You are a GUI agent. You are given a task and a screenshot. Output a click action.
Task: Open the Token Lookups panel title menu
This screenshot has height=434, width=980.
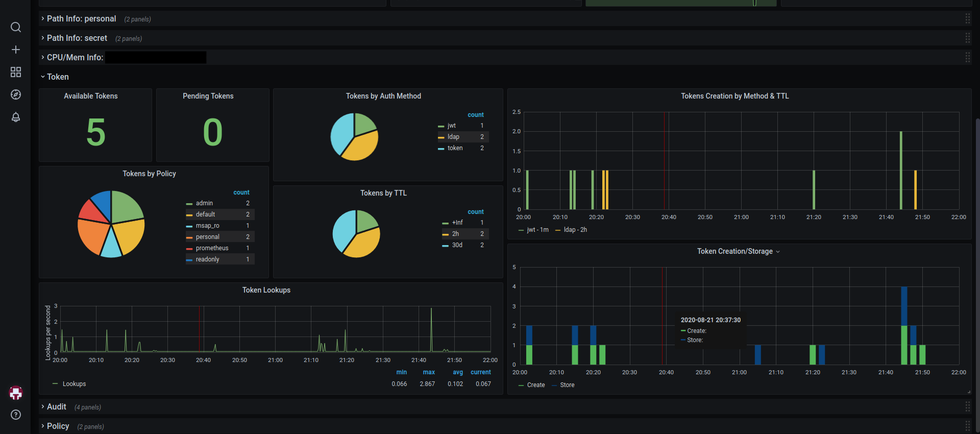pos(266,290)
